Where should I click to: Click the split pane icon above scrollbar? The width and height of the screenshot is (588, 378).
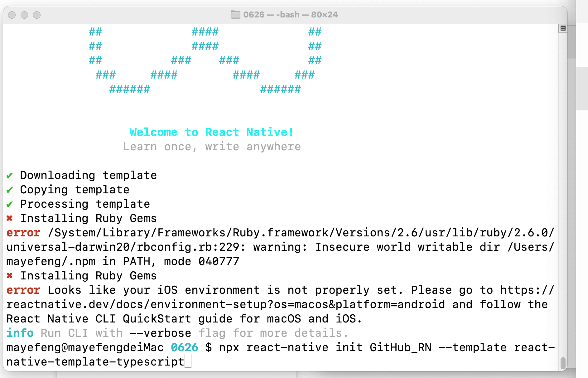pos(563,28)
